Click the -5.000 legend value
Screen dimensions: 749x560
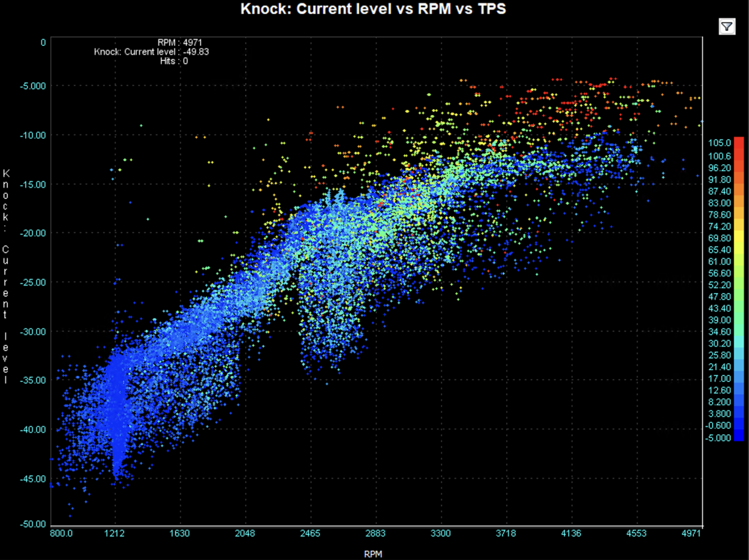[x=720, y=437]
